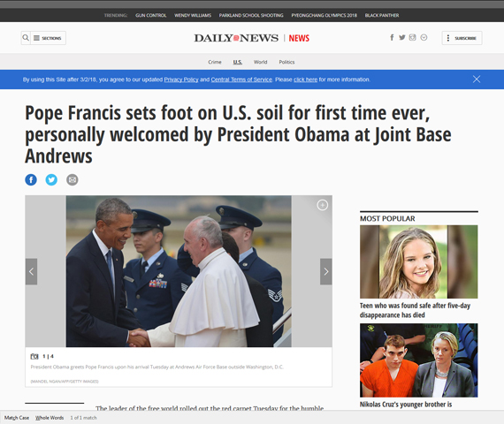Open the Sections hamburger menu
This screenshot has width=504, height=424.
48,38
